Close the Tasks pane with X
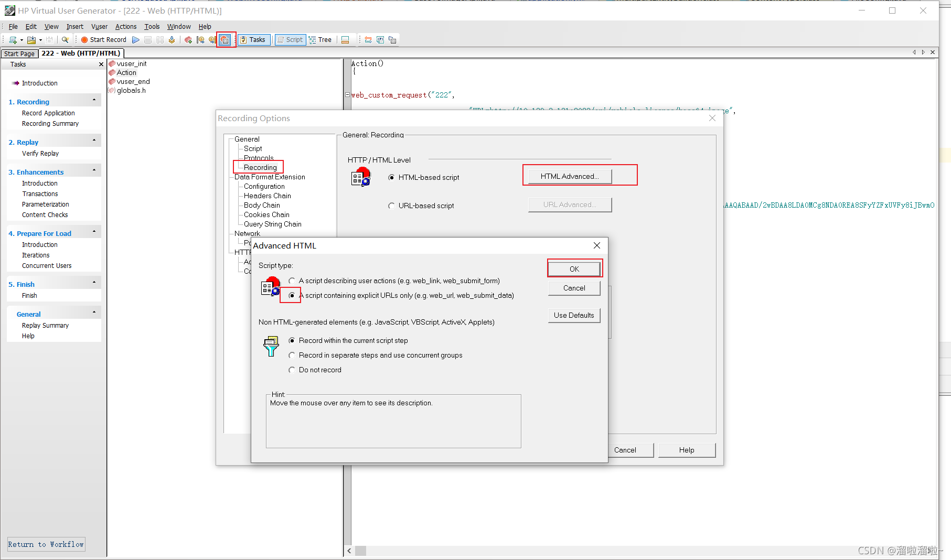Image resolution: width=951 pixels, height=560 pixels. pyautogui.click(x=101, y=64)
